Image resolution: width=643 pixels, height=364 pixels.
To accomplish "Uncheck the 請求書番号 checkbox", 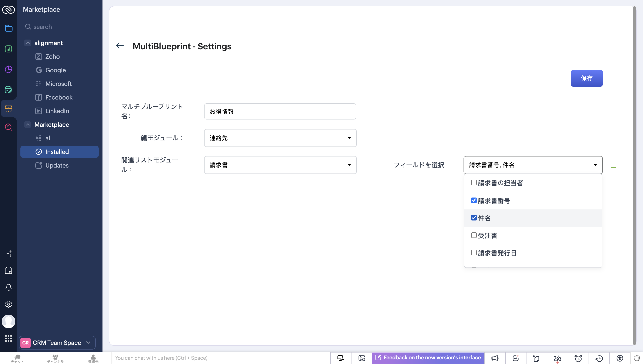I will (x=474, y=200).
